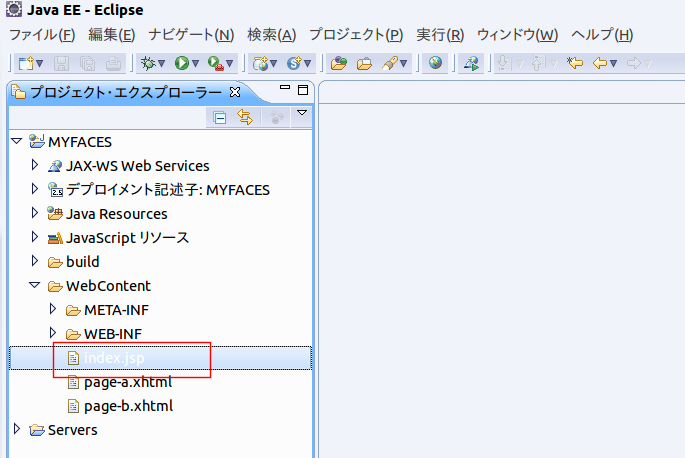Image resolution: width=685 pixels, height=458 pixels.
Task: Click the new Dynamic Web Project icon
Action: pos(261,64)
